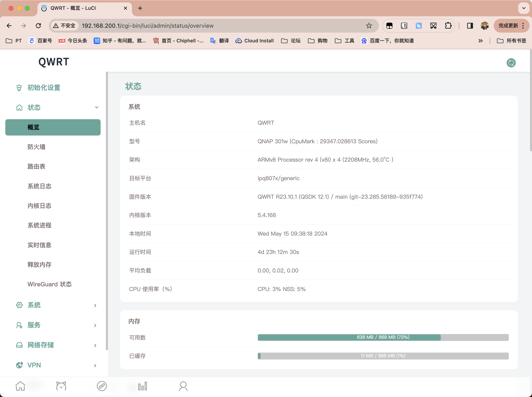Collapse the 状态 menu in the sidebar
The image size is (532, 397).
click(97, 107)
